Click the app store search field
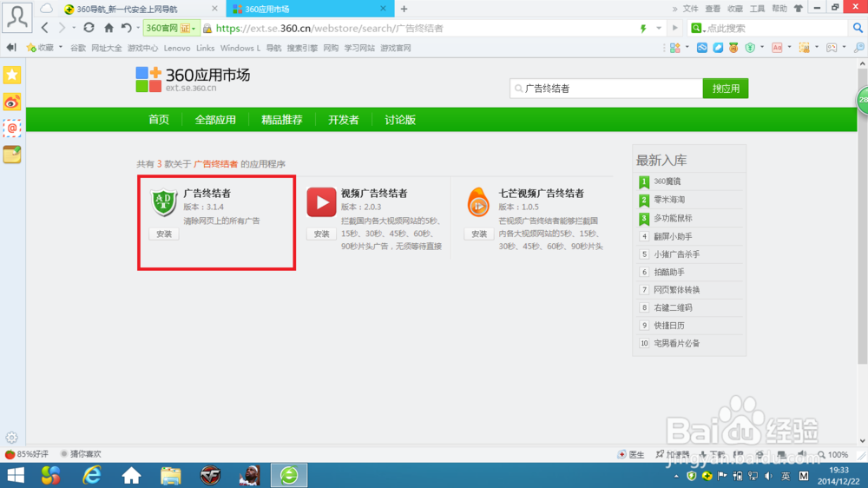Image resolution: width=868 pixels, height=488 pixels. point(606,89)
